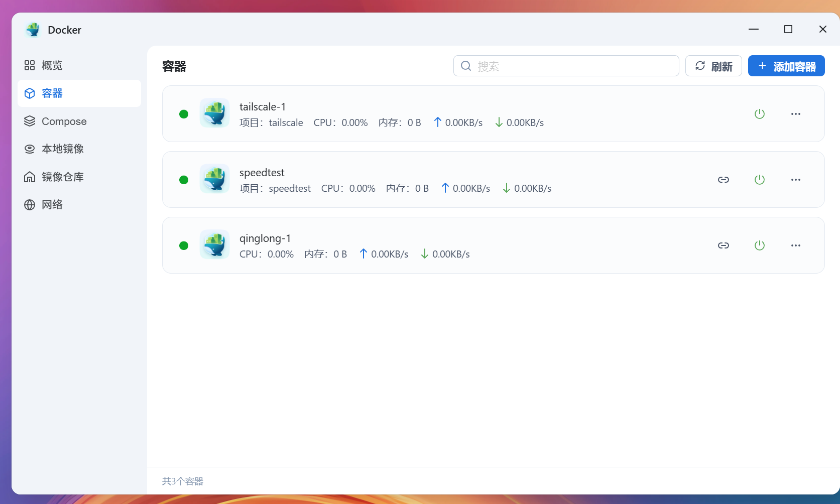Click the Docker whale logo icon
Image resolution: width=840 pixels, height=504 pixels.
pos(33,30)
